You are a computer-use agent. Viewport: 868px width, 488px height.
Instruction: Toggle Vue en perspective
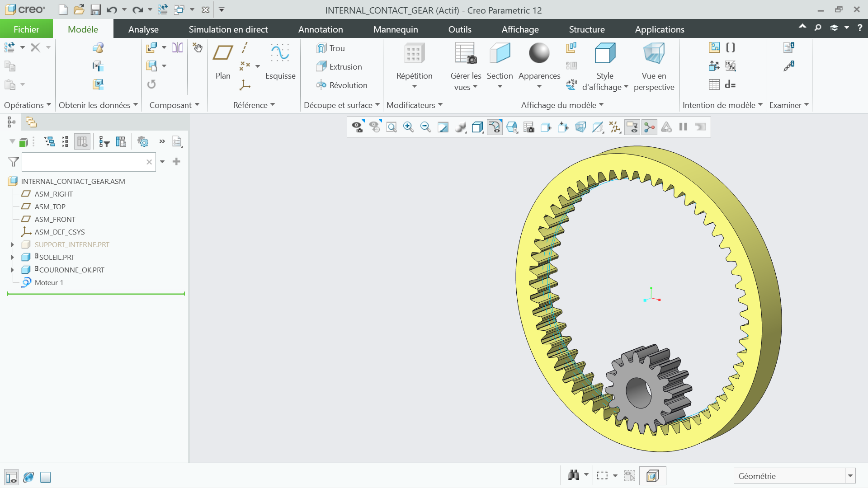click(654, 66)
